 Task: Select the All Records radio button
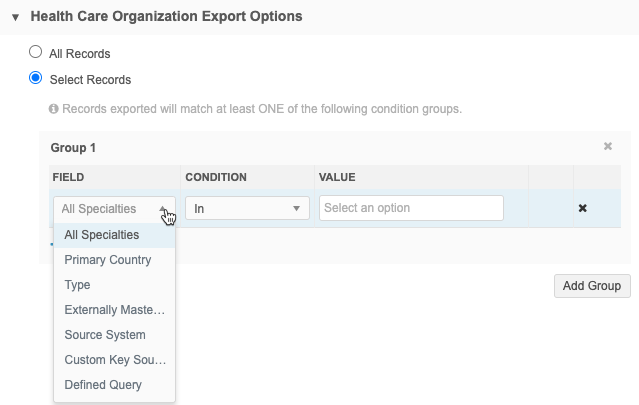pos(36,53)
